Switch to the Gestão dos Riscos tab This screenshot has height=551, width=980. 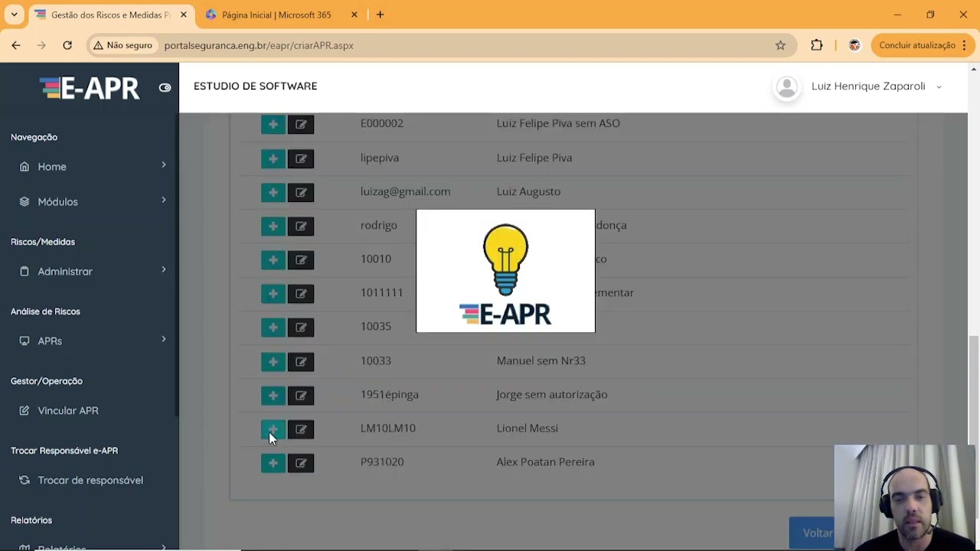tap(110, 15)
